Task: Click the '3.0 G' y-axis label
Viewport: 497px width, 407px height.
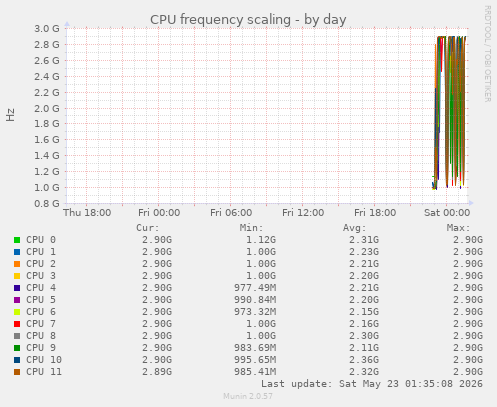Action: 47,29
